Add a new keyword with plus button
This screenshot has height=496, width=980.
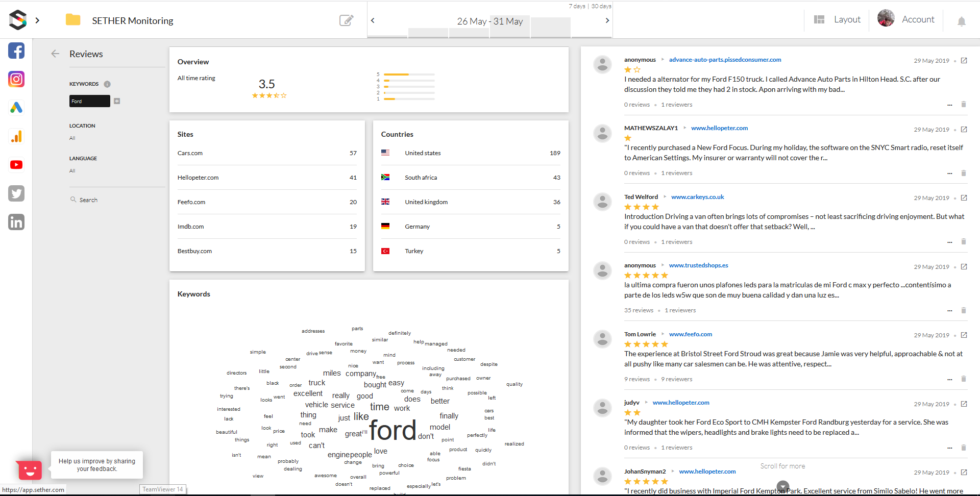(x=117, y=101)
